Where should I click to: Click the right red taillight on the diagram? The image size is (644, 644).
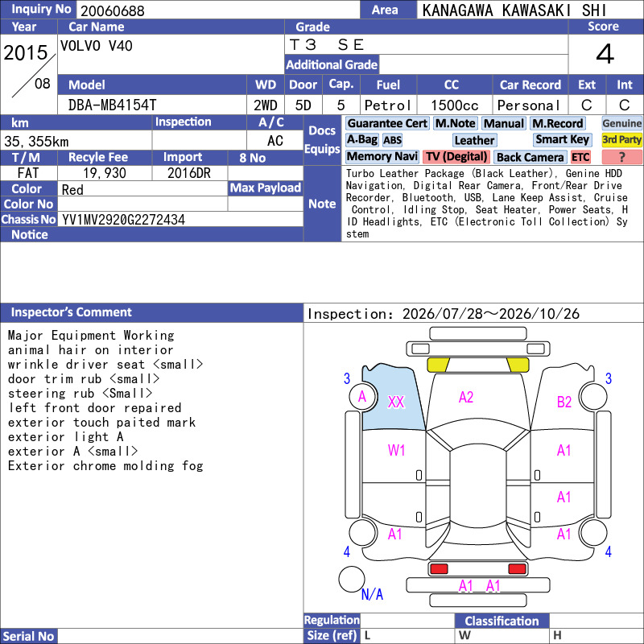click(x=517, y=569)
